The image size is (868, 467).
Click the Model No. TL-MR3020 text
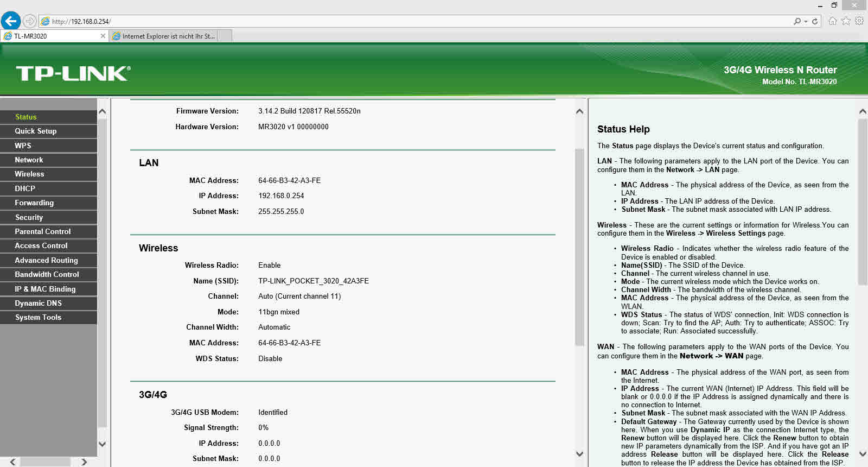(x=800, y=81)
